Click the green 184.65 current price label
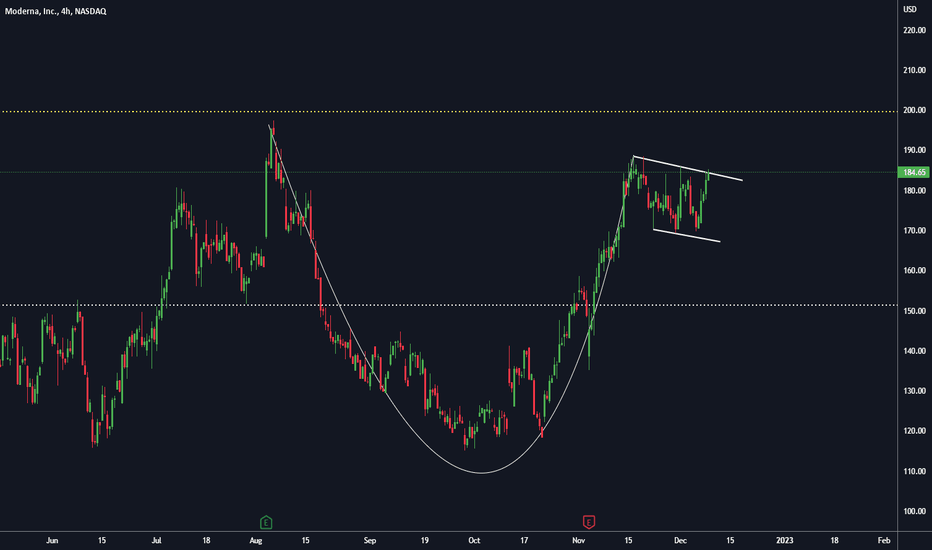Viewport: 932px width, 550px height. point(914,172)
